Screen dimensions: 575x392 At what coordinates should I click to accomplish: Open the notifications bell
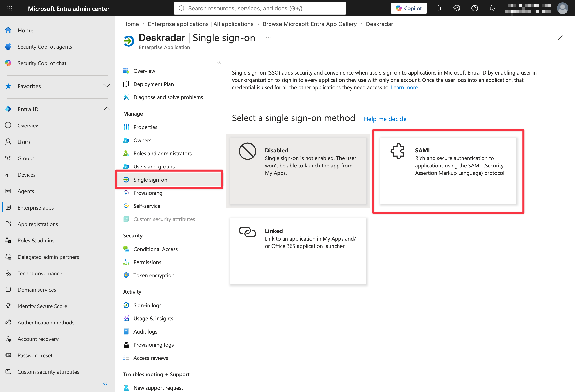click(438, 8)
